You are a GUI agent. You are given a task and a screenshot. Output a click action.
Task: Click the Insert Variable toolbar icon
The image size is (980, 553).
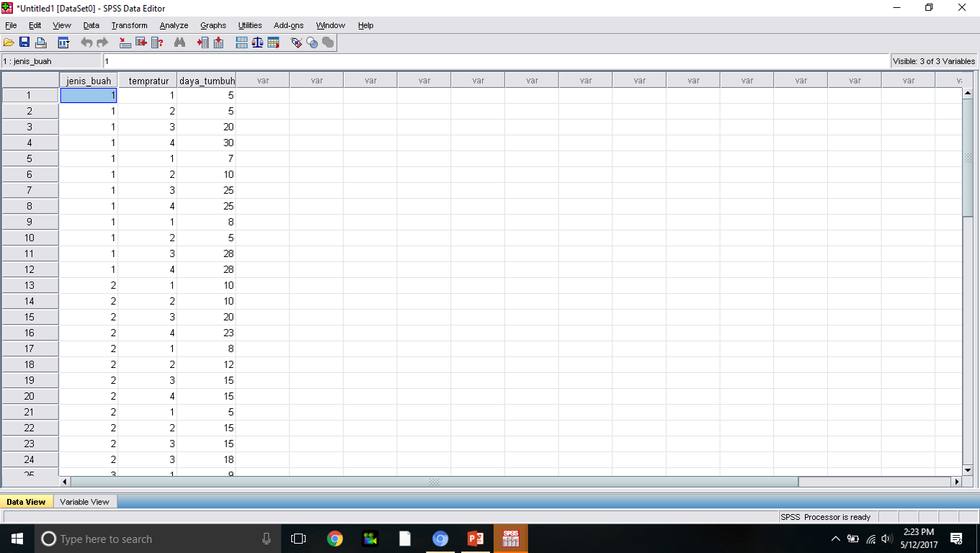218,43
